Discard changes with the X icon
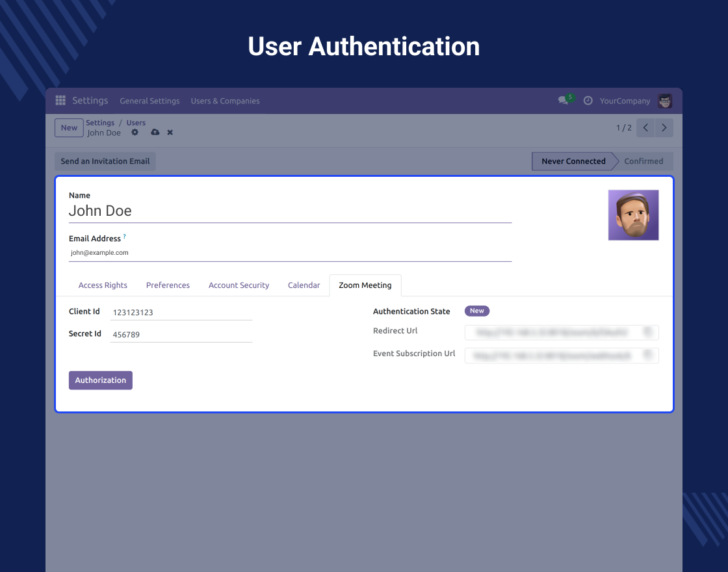 point(170,133)
